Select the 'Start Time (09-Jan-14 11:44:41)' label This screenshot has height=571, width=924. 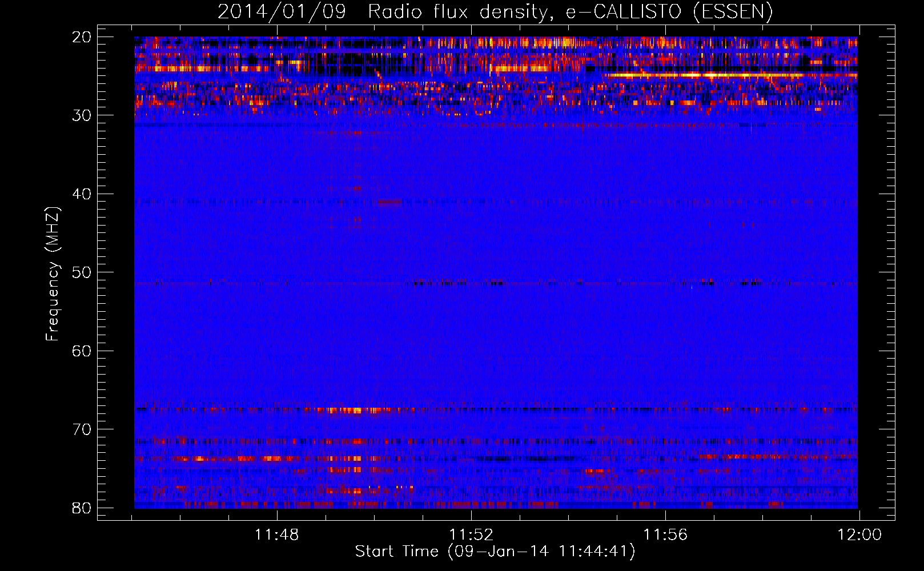(495, 551)
